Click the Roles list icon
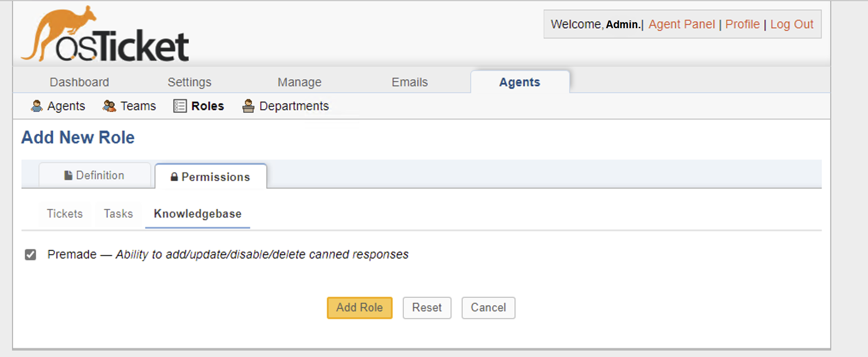This screenshot has height=357, width=868. (x=180, y=106)
